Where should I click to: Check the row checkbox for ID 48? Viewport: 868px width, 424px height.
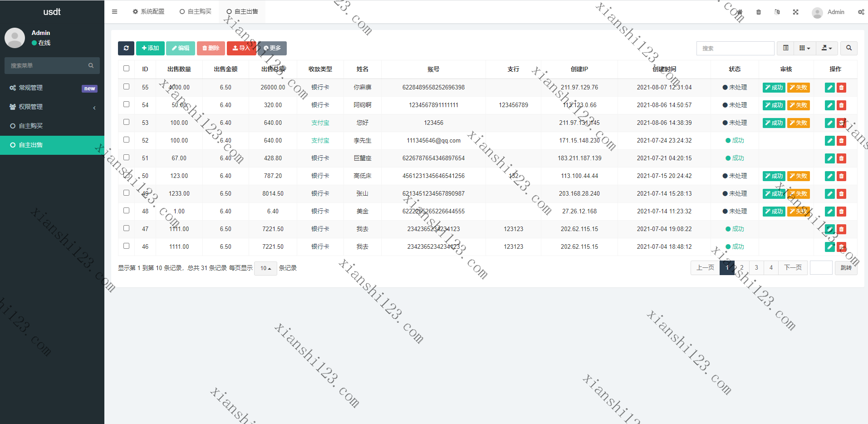[126, 211]
